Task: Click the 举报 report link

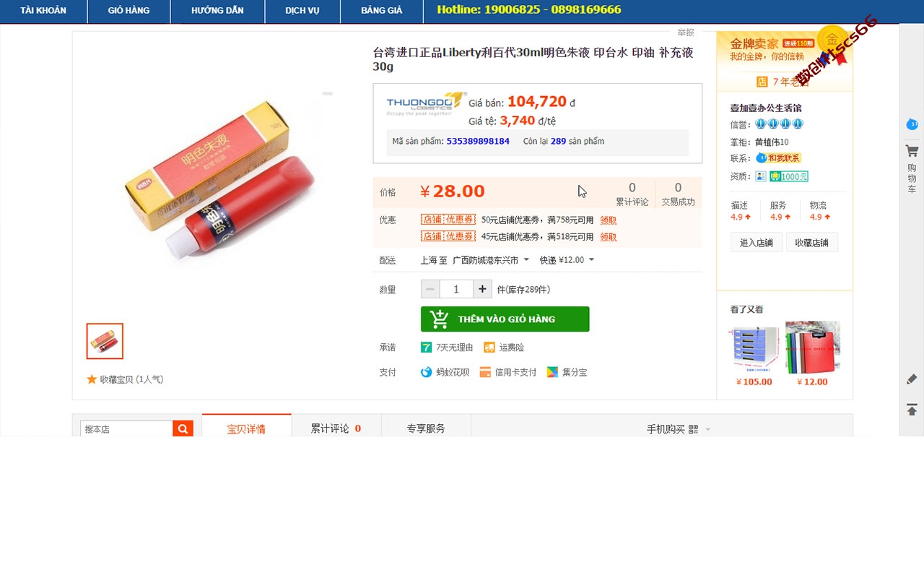Action: click(x=686, y=33)
